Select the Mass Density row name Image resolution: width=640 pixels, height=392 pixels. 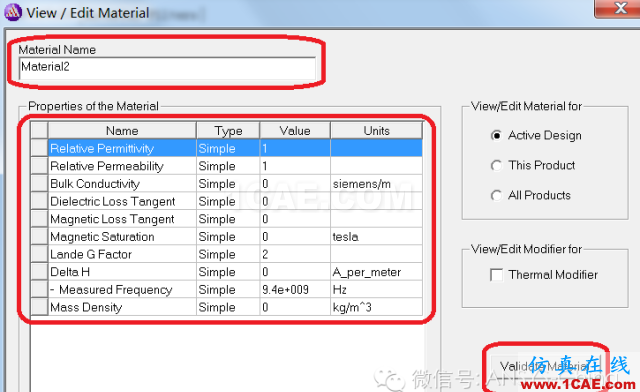pyautogui.click(x=122, y=307)
